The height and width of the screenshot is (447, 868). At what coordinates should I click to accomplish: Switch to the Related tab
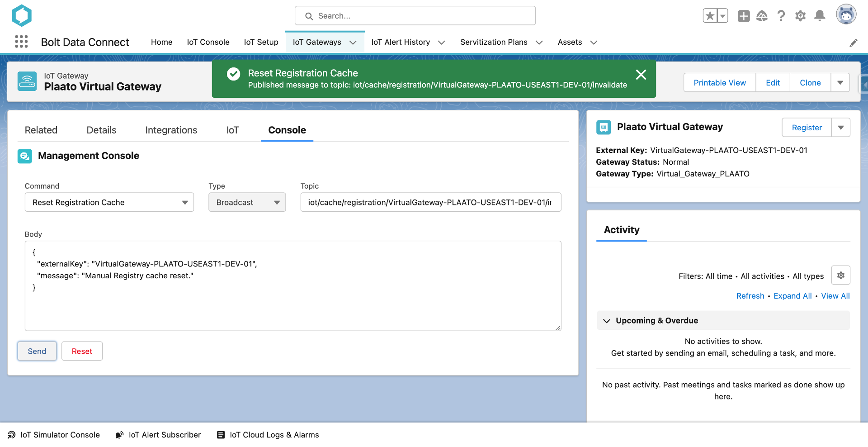(41, 130)
